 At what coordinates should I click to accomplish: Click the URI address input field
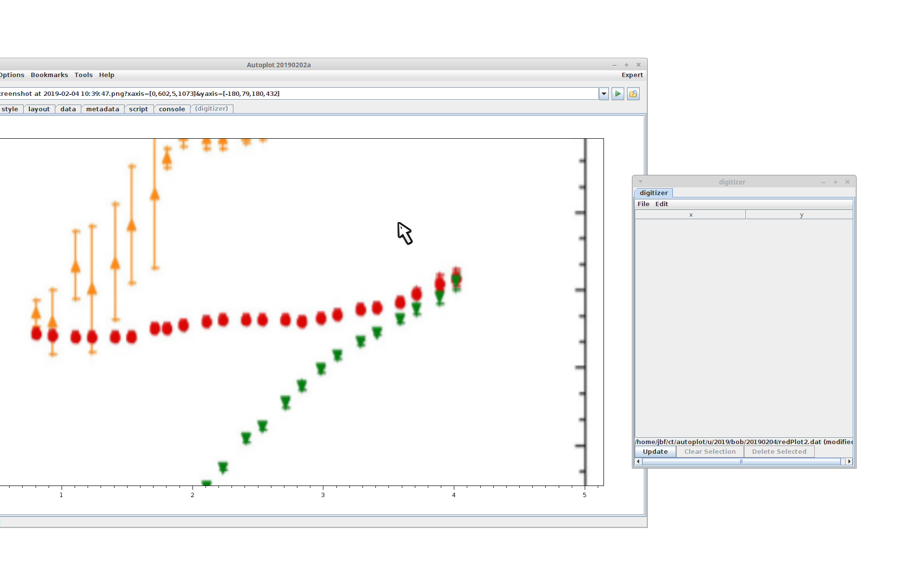298,93
